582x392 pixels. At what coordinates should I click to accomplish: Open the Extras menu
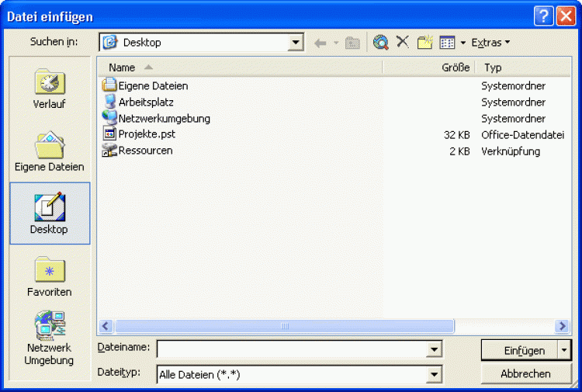click(490, 43)
